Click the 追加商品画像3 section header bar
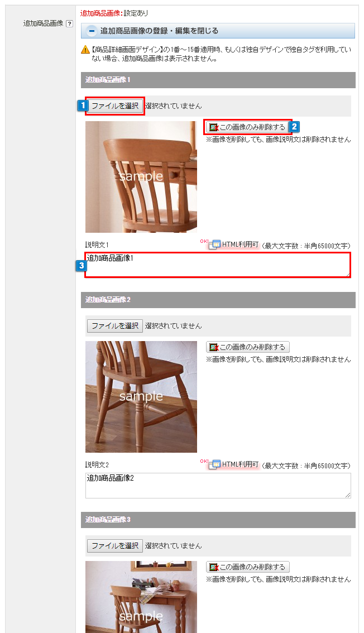 coord(218,520)
